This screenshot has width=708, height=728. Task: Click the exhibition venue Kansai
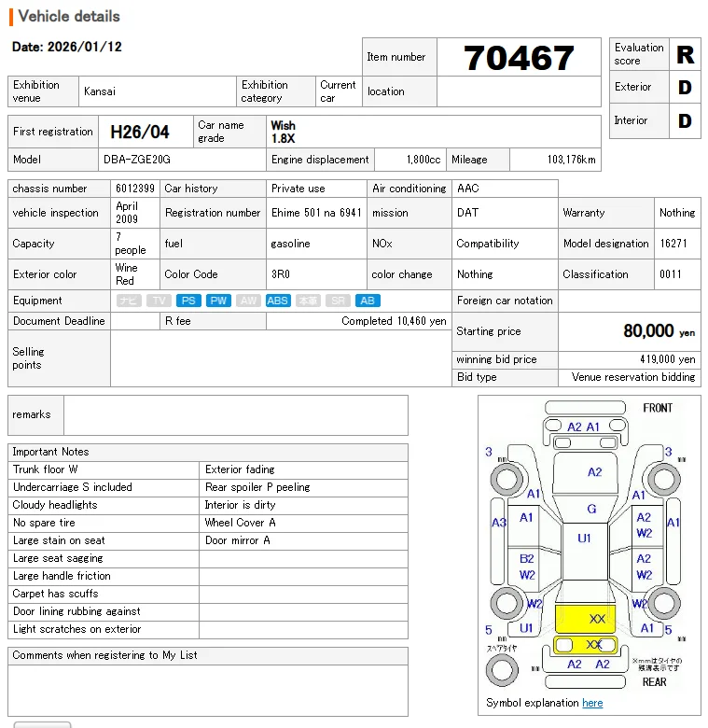point(100,91)
